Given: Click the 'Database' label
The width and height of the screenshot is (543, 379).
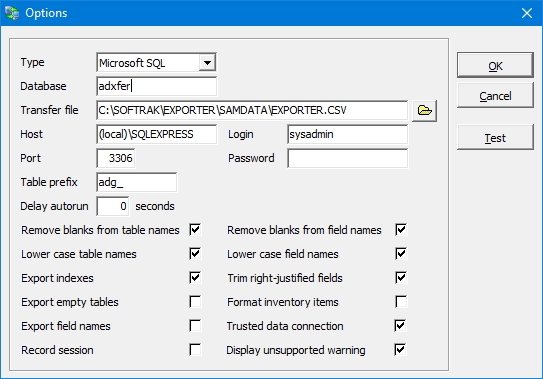Looking at the screenshot, I should [43, 86].
